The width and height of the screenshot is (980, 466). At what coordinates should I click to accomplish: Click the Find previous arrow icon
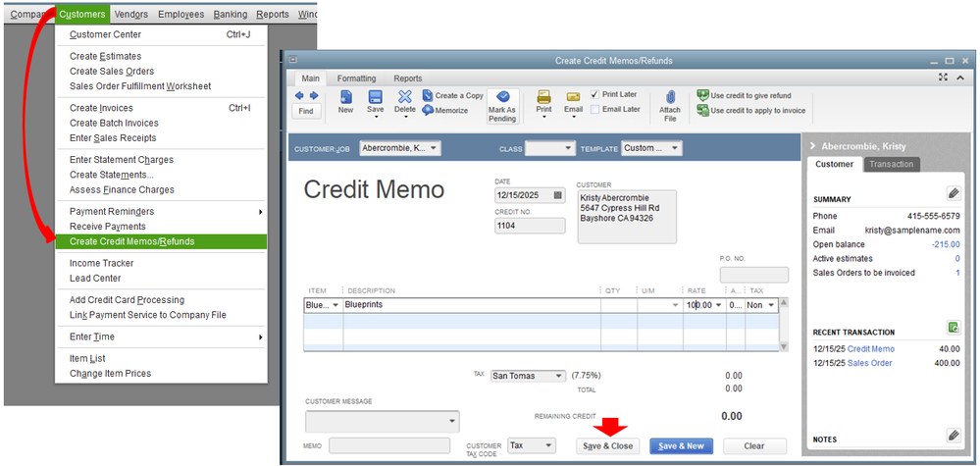coord(299,95)
